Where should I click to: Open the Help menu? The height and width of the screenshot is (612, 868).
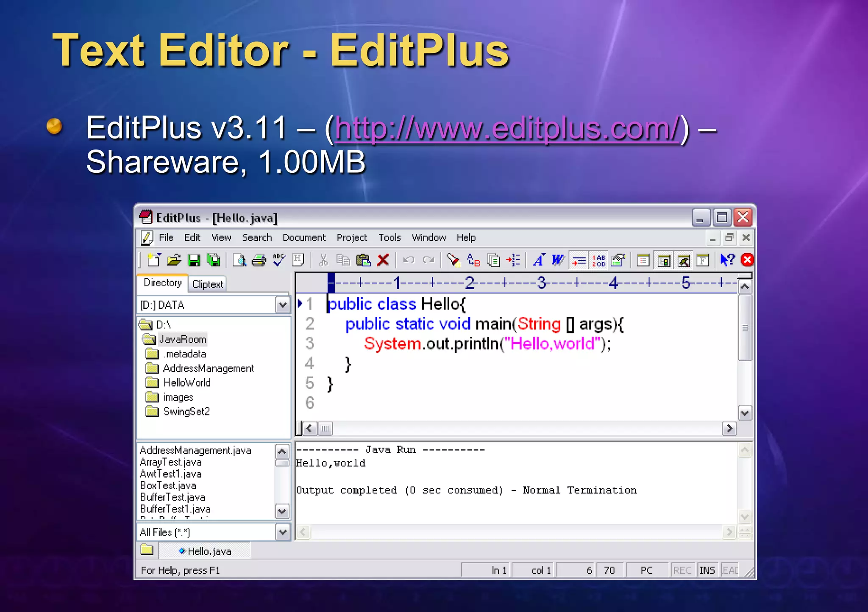pyautogui.click(x=466, y=238)
